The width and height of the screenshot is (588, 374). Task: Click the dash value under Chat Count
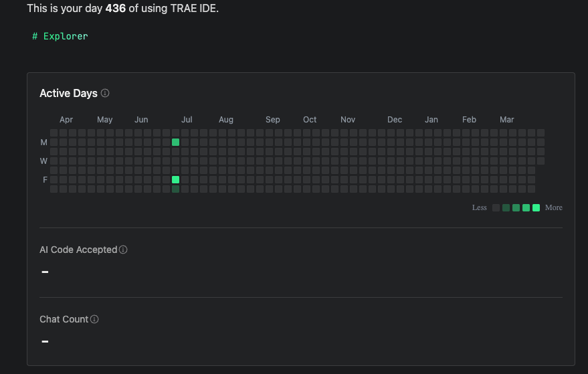tap(45, 341)
